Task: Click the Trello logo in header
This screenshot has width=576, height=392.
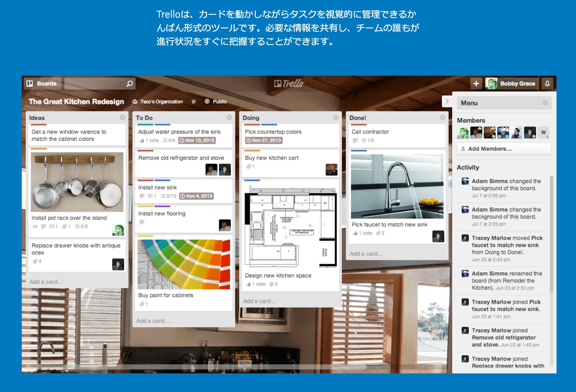Action: coord(289,84)
